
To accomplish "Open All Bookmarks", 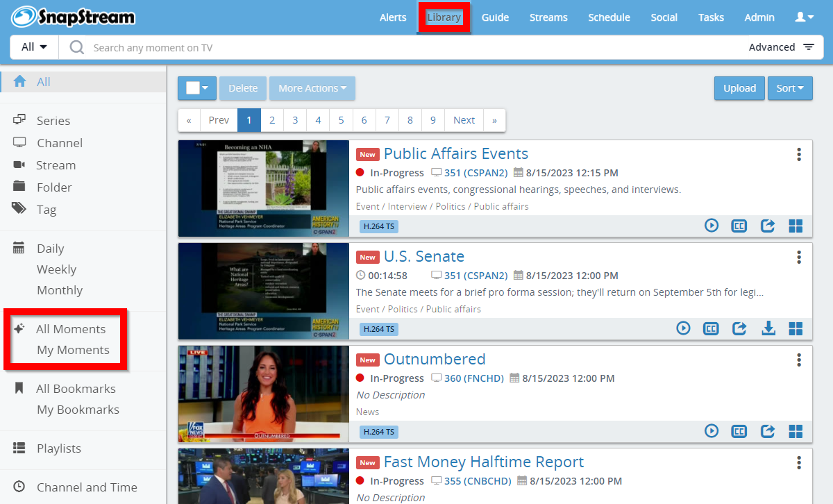I will [76, 389].
